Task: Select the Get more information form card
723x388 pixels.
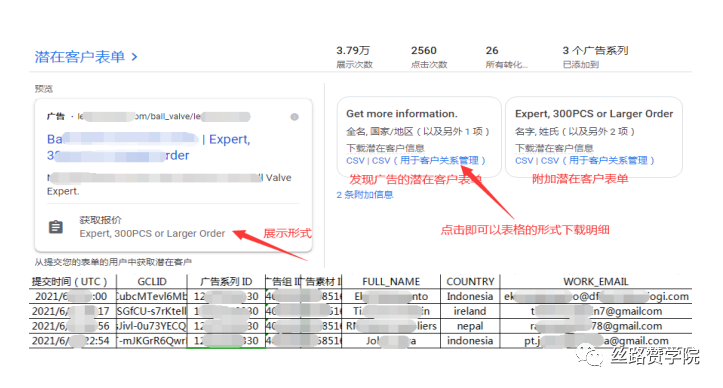Action: coord(419,137)
